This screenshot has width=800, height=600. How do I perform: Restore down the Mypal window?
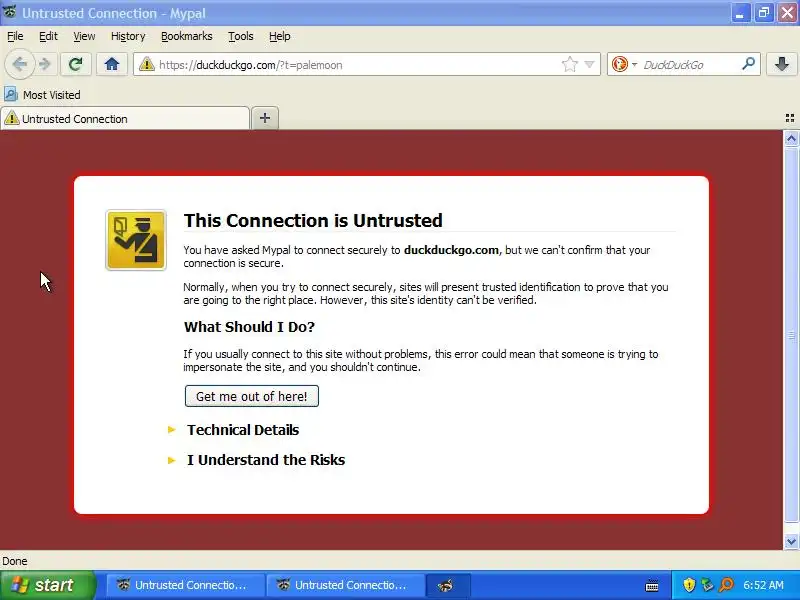[764, 13]
